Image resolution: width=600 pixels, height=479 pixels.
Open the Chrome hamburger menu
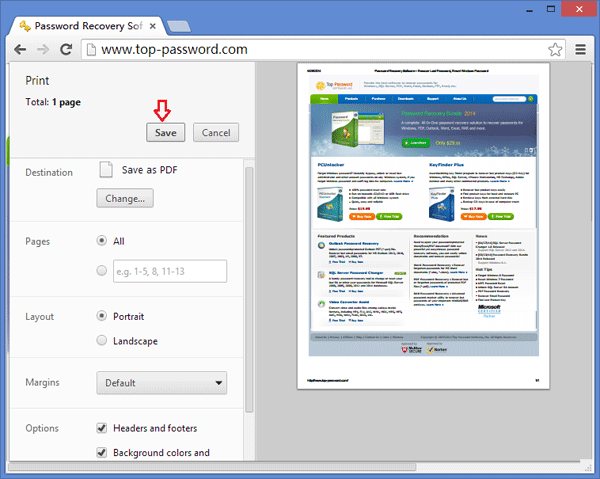[x=581, y=48]
